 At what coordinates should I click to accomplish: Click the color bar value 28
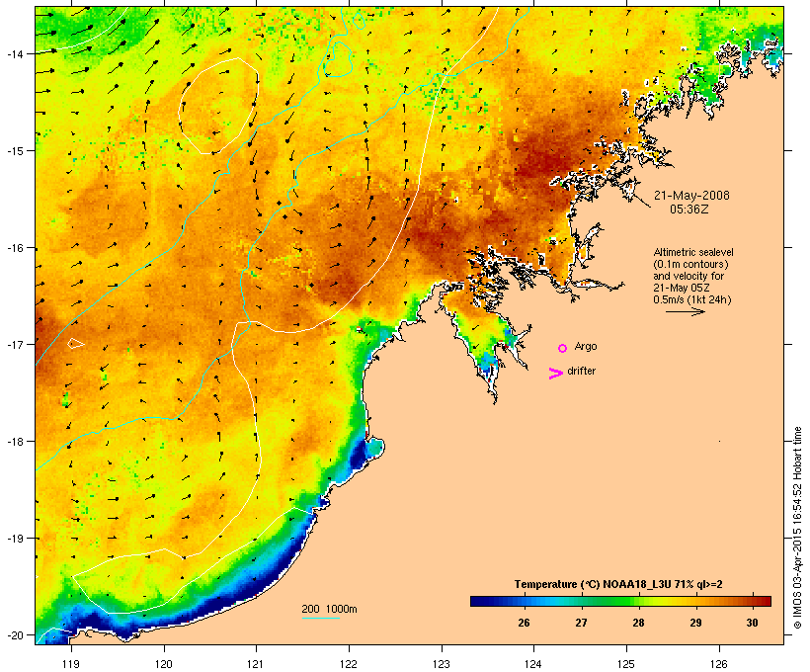coord(638,623)
